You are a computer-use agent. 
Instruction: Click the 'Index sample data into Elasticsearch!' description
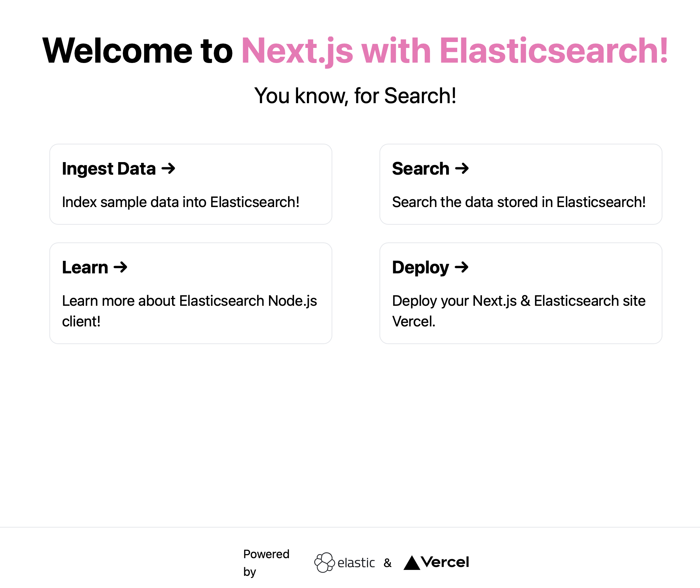point(181,202)
